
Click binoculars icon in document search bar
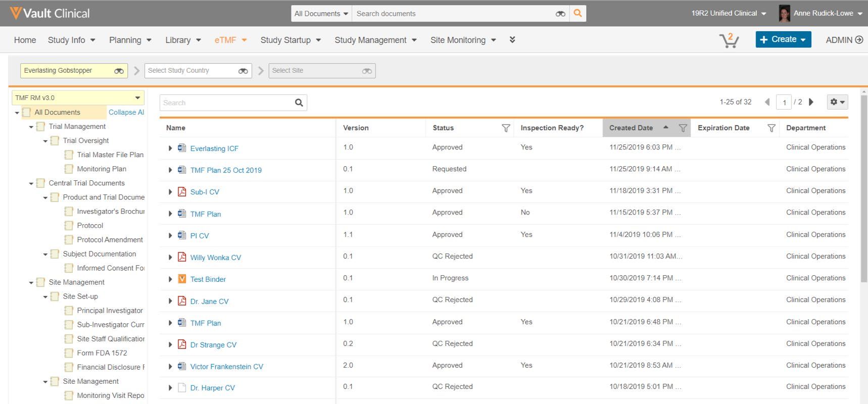(560, 14)
